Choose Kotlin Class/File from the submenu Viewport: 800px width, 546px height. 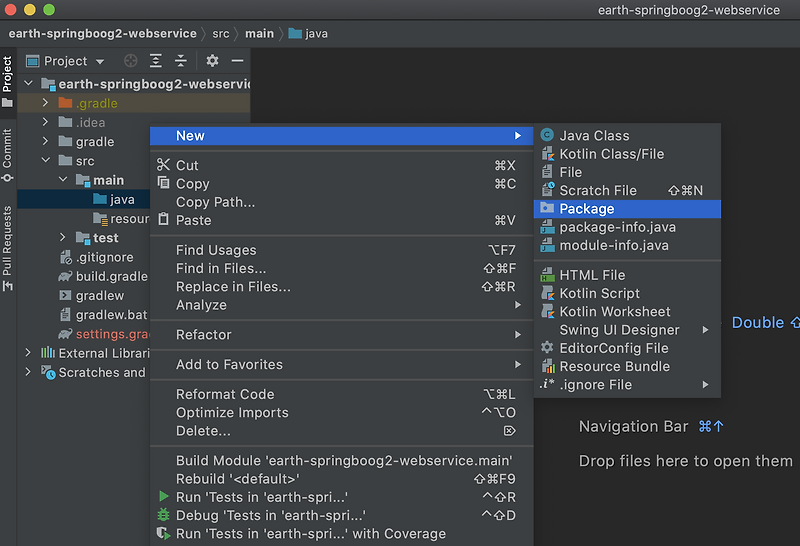click(611, 154)
